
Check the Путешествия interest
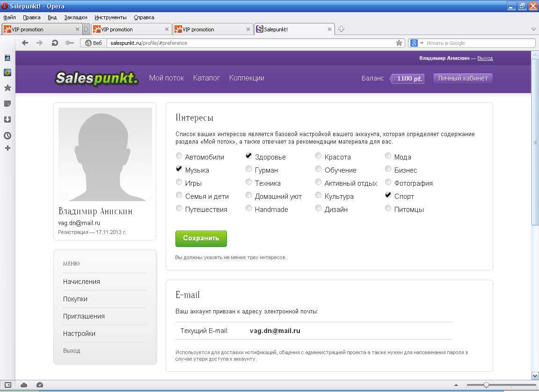[x=179, y=208]
